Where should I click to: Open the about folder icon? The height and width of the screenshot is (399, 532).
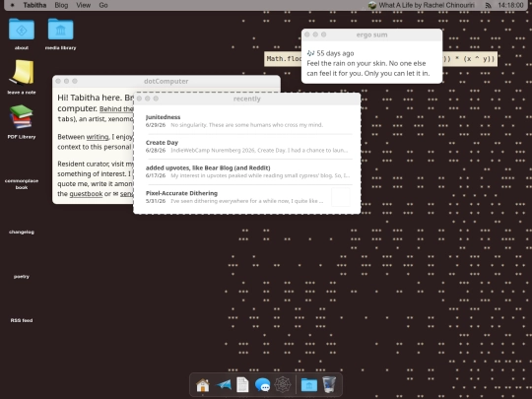pyautogui.click(x=22, y=30)
